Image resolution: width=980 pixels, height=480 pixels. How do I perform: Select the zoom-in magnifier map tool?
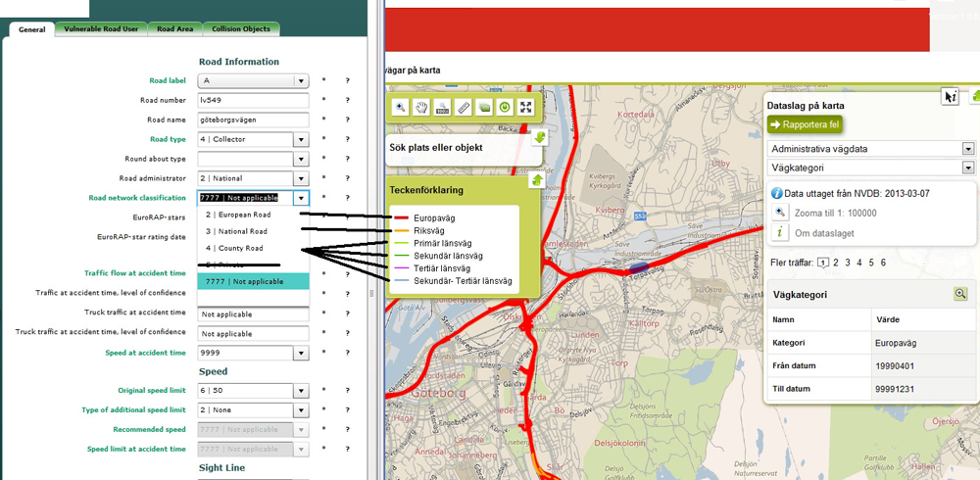click(400, 108)
